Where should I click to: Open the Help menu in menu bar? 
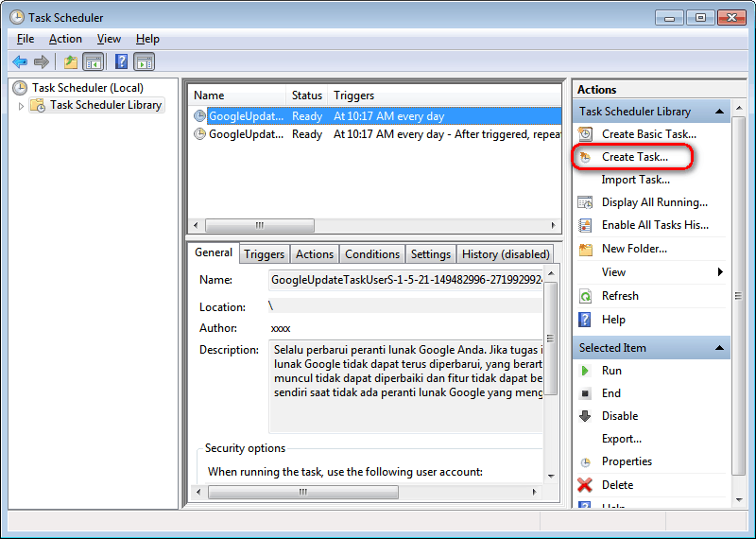(147, 39)
